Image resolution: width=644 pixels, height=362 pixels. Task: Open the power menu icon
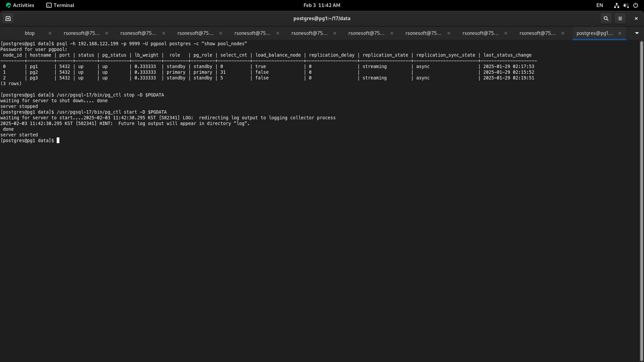635,5
